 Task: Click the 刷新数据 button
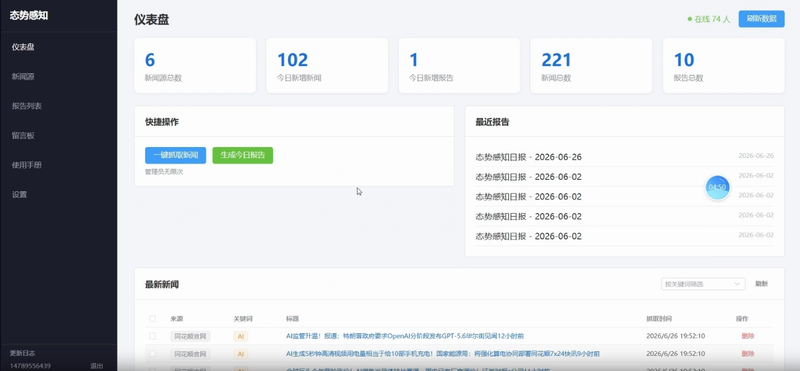[761, 19]
